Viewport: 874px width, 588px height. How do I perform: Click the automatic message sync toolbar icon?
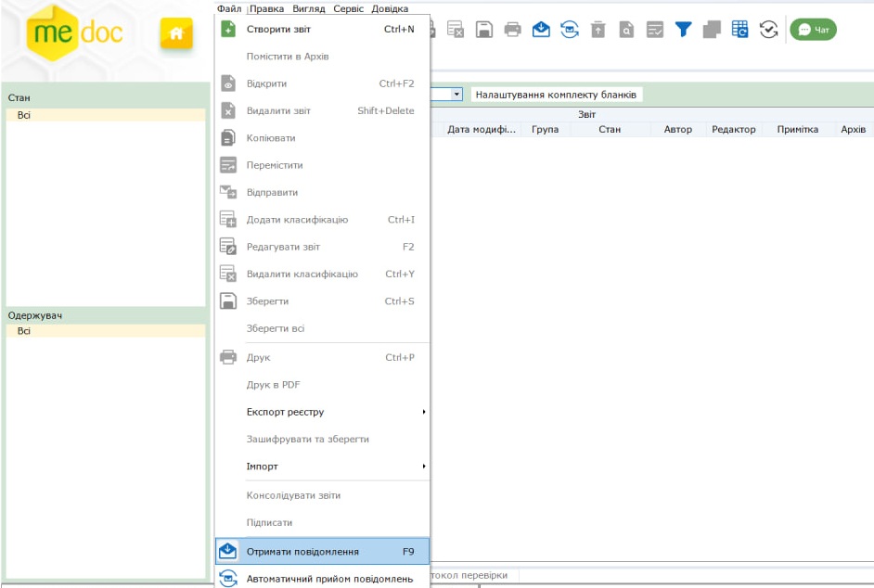[x=570, y=30]
